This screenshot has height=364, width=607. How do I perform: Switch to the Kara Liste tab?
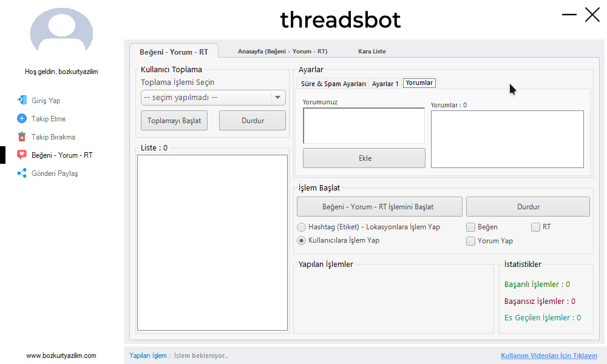point(371,51)
